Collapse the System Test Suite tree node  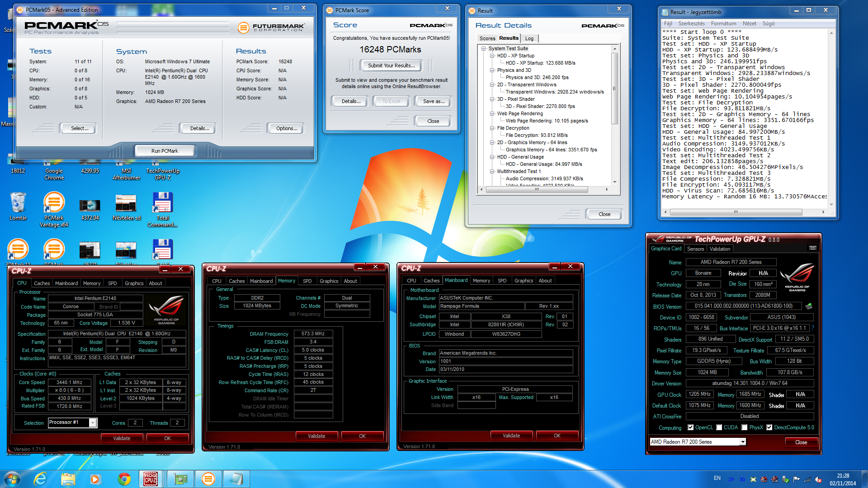point(484,48)
